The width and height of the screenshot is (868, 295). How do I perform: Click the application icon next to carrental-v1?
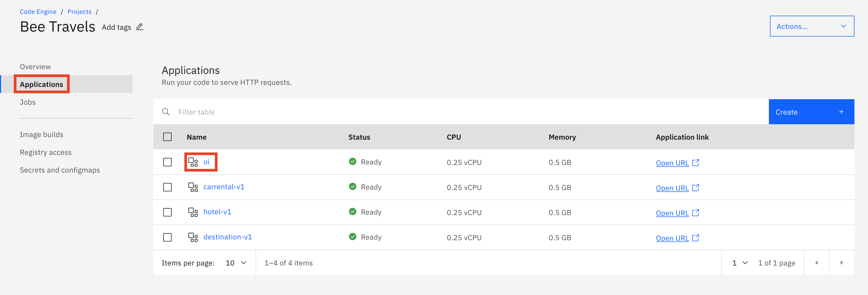click(193, 187)
